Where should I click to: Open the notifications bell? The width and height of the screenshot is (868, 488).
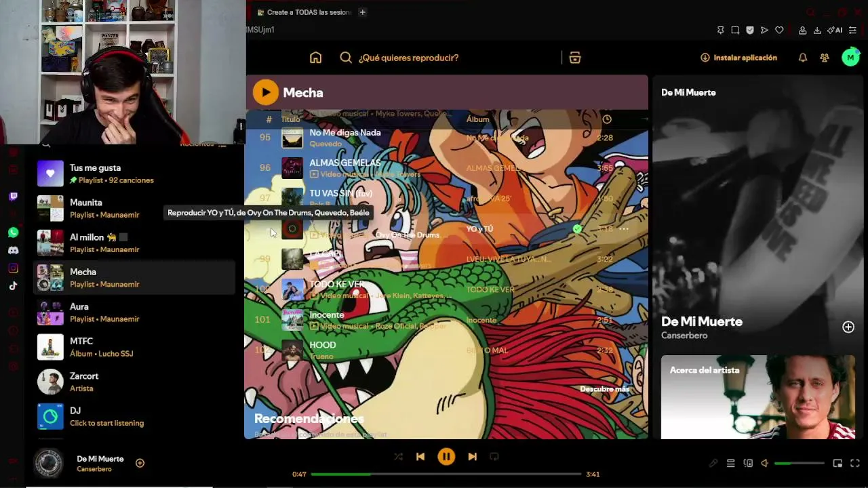click(803, 58)
